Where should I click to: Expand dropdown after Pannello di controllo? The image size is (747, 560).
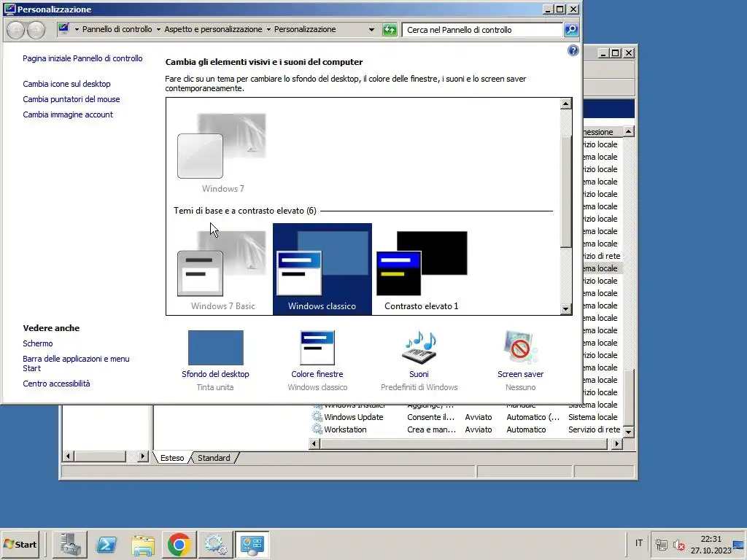coord(158,29)
